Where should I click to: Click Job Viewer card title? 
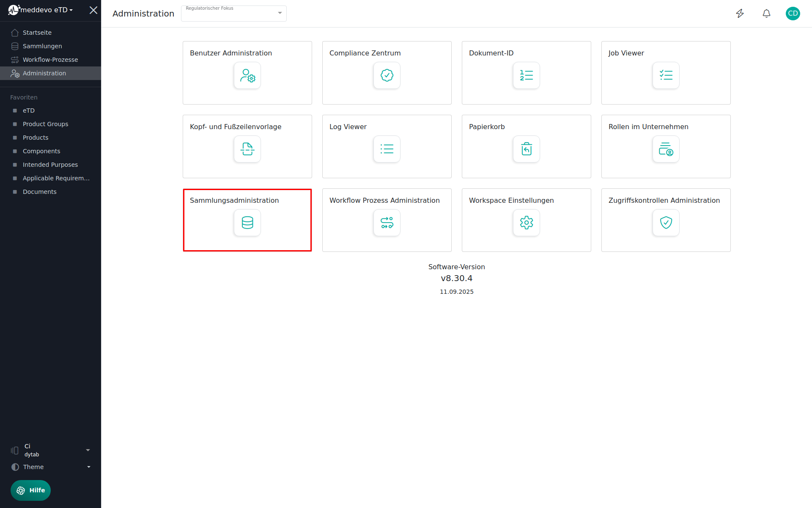pos(626,53)
